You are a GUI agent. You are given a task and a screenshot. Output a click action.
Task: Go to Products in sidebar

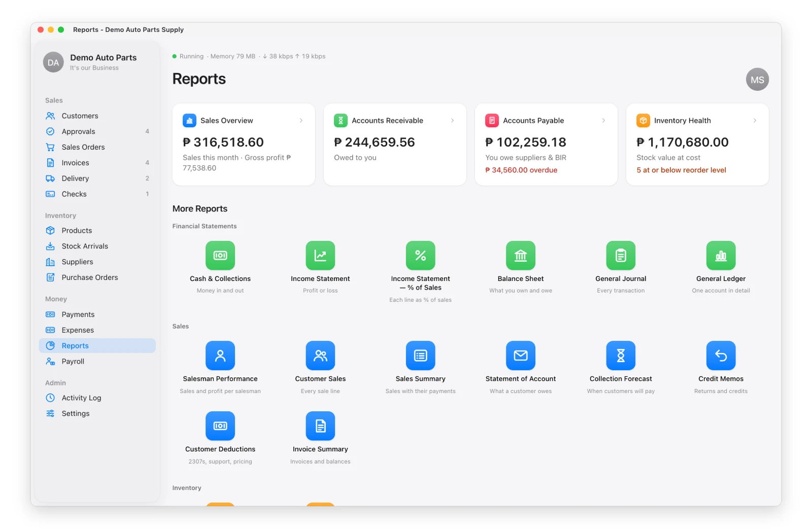pyautogui.click(x=97, y=230)
